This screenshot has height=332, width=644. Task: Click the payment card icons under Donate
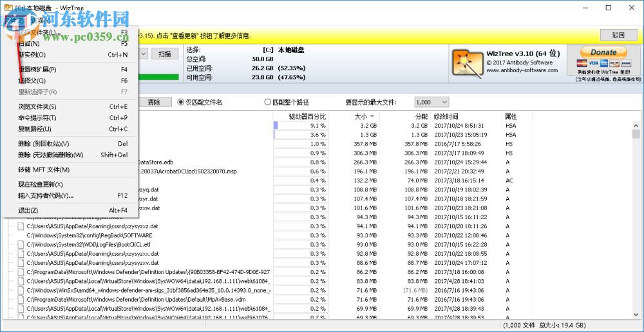tap(603, 63)
